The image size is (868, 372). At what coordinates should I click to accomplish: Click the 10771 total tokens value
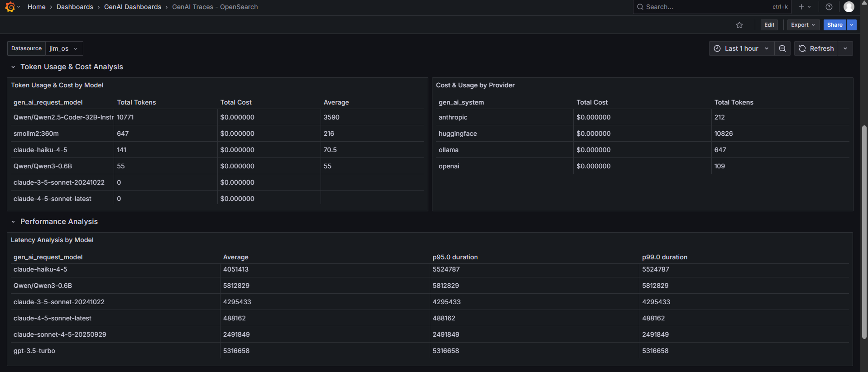[x=125, y=117]
